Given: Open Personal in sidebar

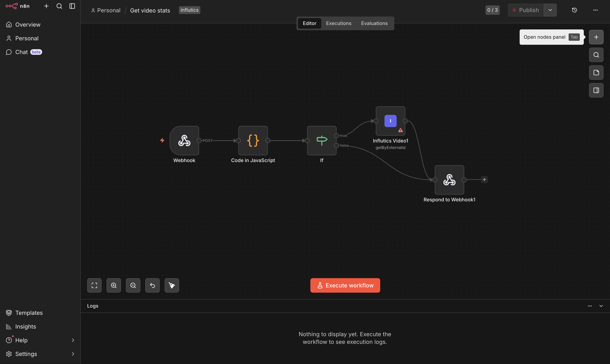Looking at the screenshot, I should coord(40,38).
